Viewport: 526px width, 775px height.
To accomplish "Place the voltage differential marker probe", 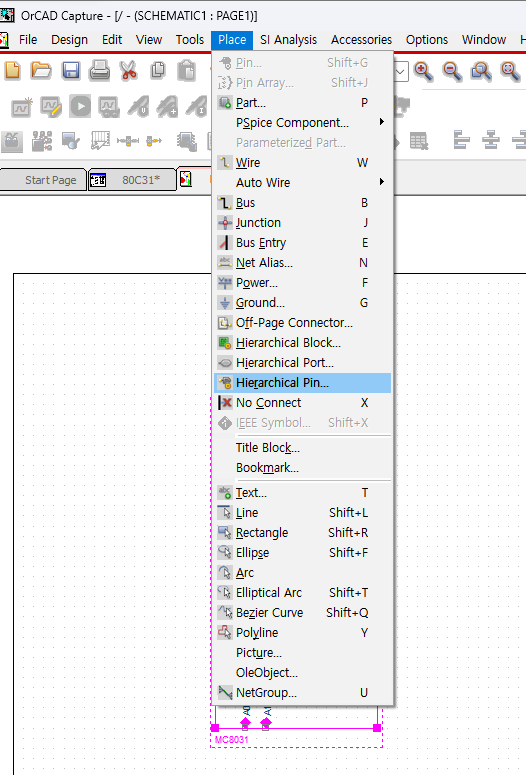I will point(168,107).
